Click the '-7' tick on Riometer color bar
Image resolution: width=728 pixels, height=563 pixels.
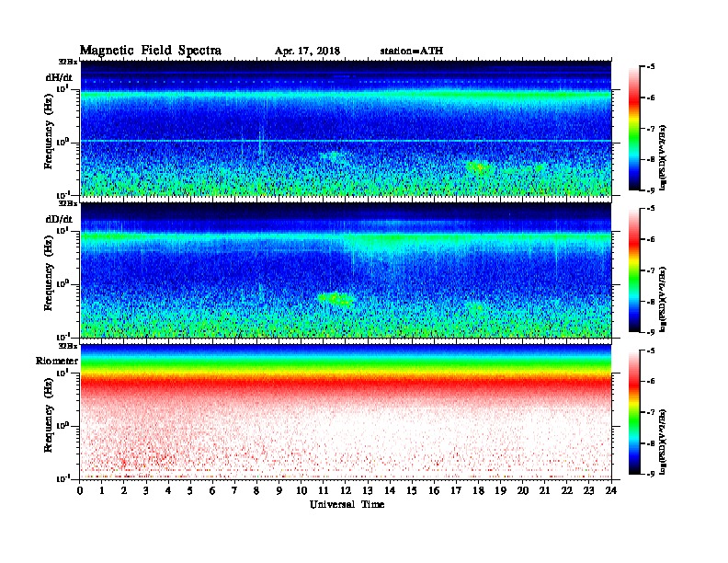[652, 412]
